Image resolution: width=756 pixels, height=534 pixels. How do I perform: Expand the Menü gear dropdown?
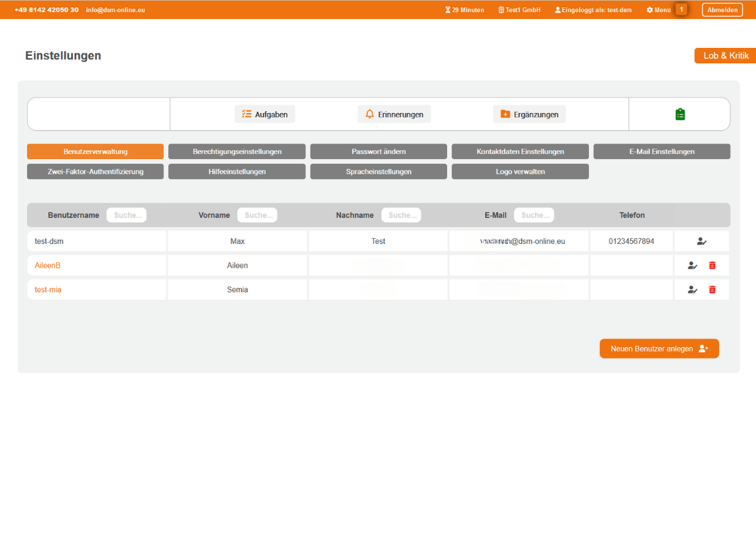click(658, 10)
